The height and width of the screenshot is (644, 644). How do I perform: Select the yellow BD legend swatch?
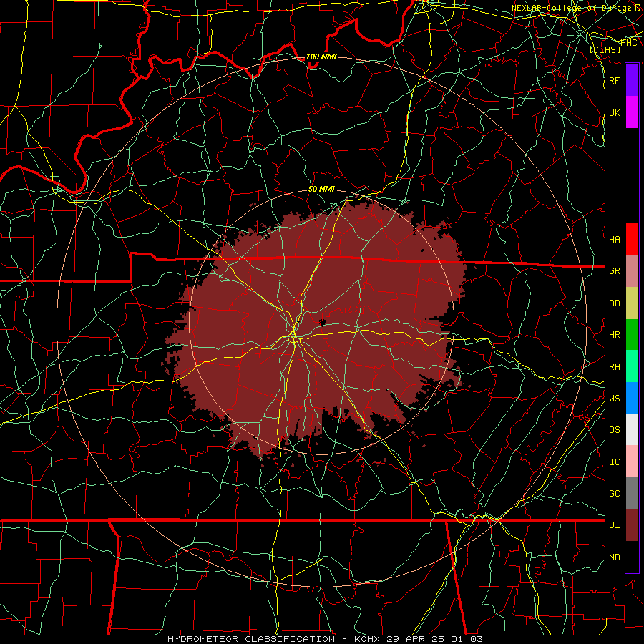click(x=632, y=303)
